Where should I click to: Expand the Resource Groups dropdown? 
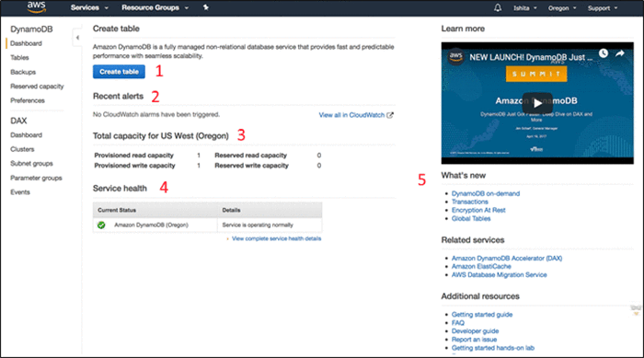coord(155,7)
